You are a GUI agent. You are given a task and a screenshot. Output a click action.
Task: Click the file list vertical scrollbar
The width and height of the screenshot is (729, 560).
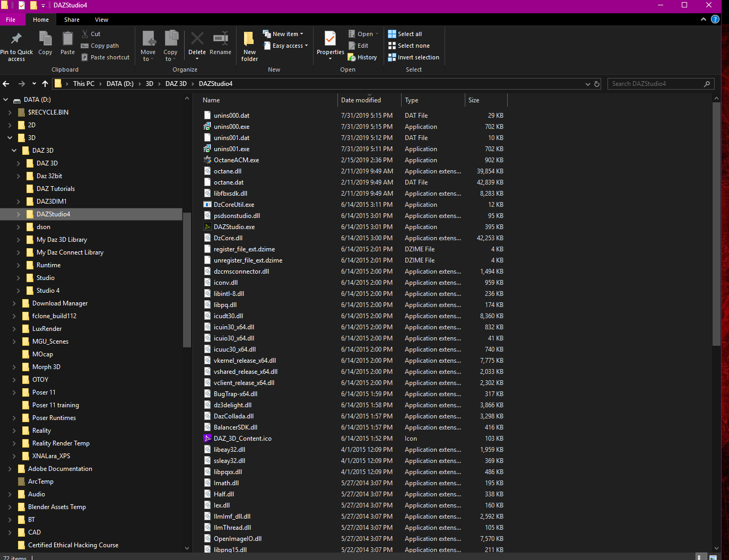(716, 223)
